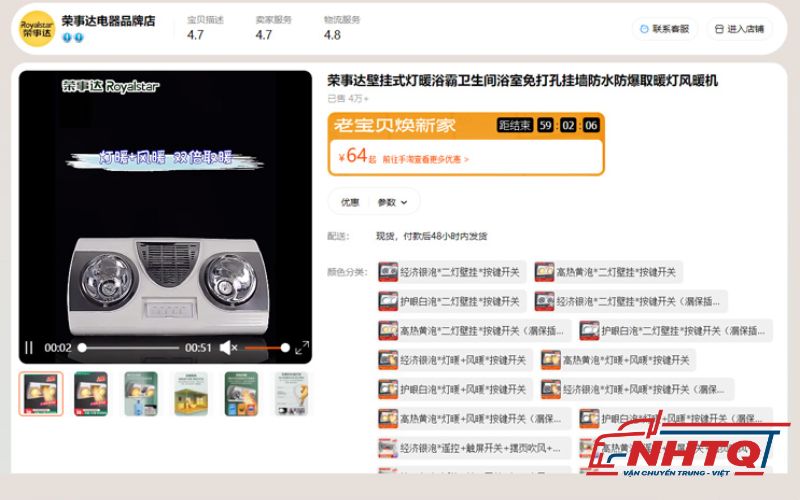
Task: Select 经济银泡*灯暖+风暖*按键开关（漏保 option
Action: (x=637, y=389)
